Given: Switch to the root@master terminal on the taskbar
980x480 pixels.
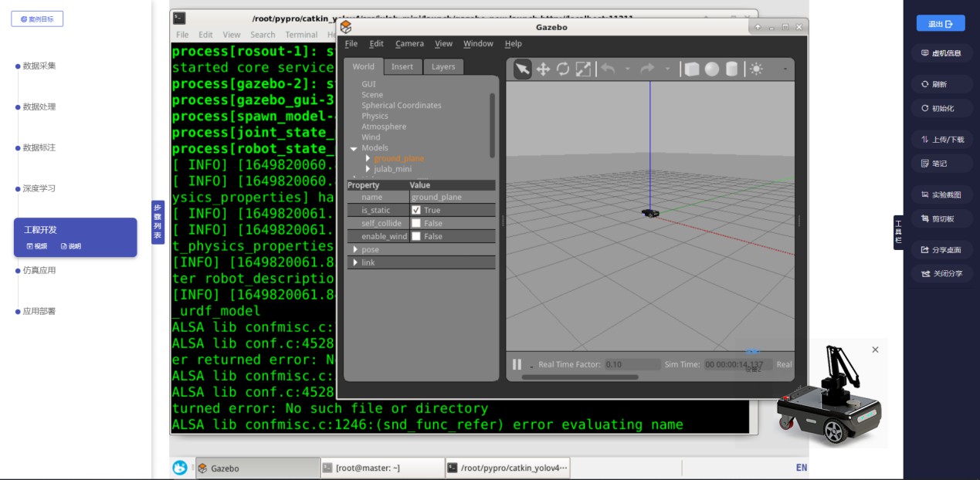Looking at the screenshot, I should [381, 468].
